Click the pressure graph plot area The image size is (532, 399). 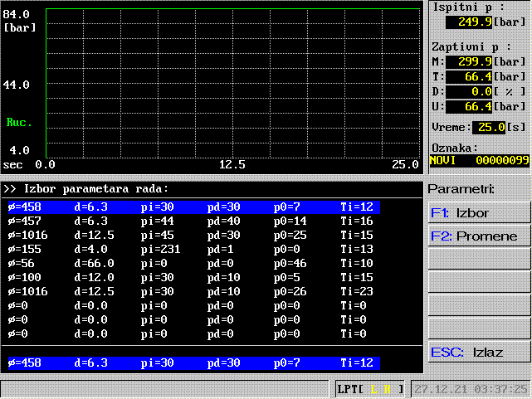[x=232, y=84]
